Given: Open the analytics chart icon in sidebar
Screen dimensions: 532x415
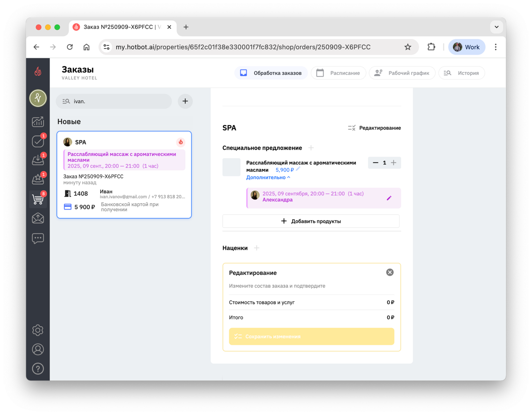Looking at the screenshot, I should [x=38, y=122].
